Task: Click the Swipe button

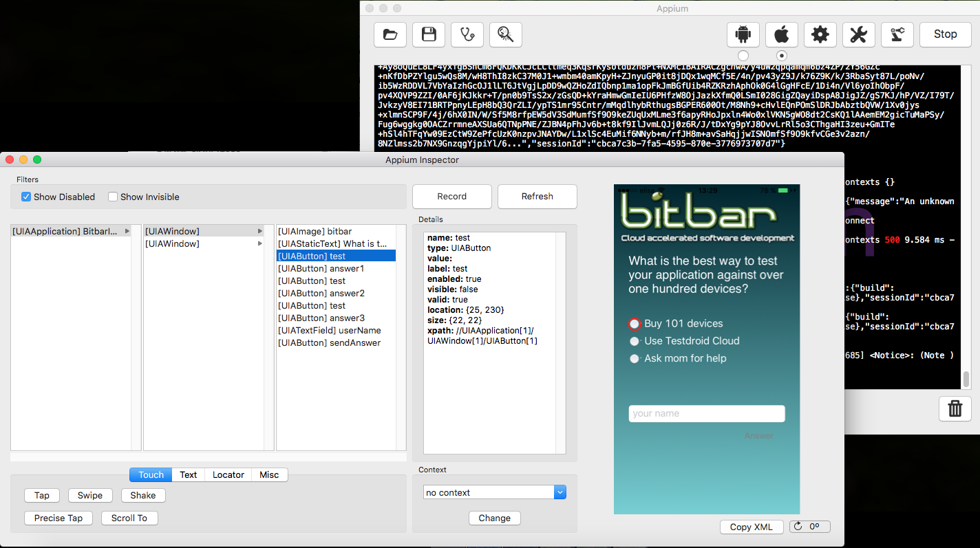Action: [90, 495]
